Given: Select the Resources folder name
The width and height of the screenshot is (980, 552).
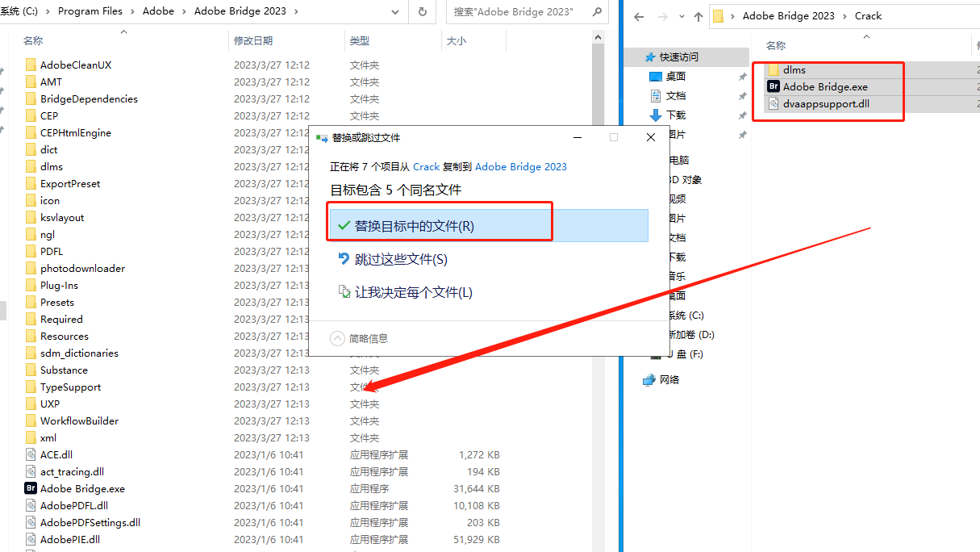Looking at the screenshot, I should click(x=65, y=336).
